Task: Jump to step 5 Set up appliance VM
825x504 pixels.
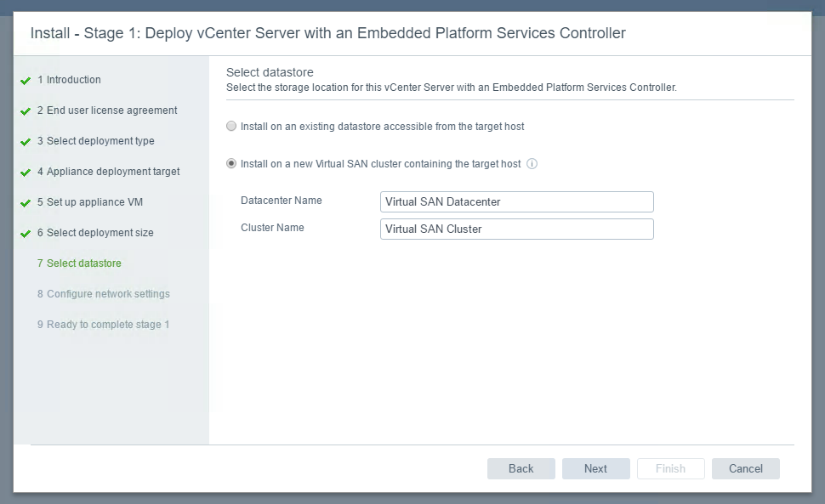Action: pos(90,201)
